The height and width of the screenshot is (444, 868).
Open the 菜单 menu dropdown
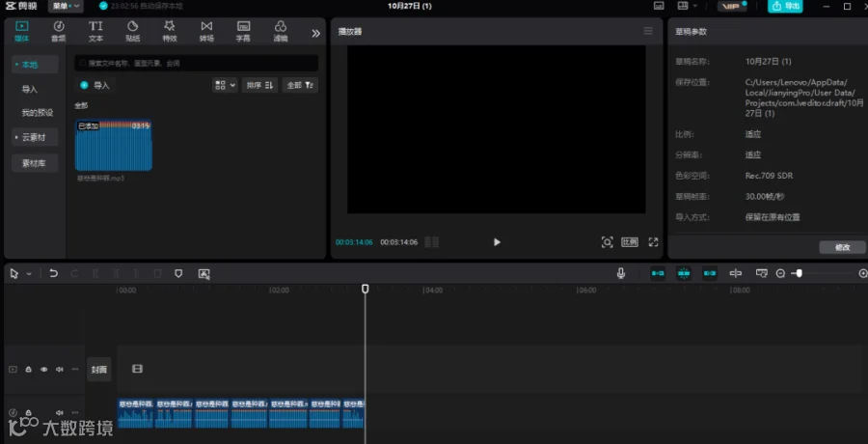(x=66, y=6)
